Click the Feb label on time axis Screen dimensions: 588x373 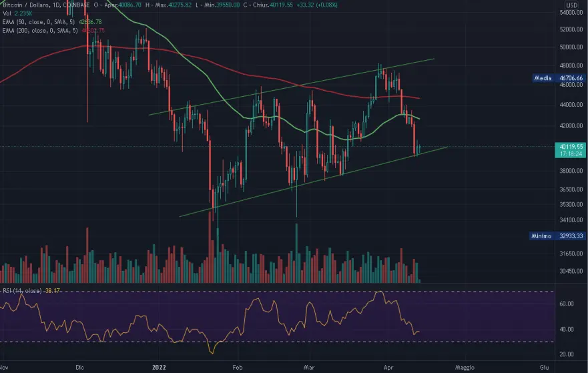(x=238, y=368)
